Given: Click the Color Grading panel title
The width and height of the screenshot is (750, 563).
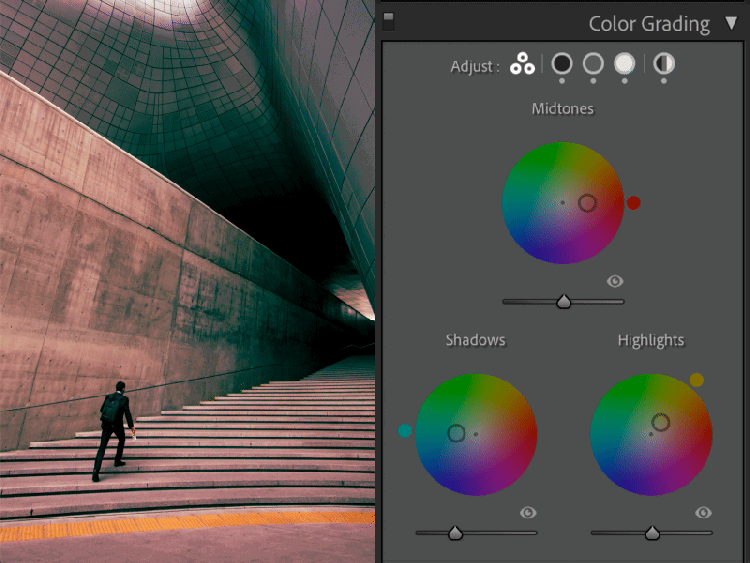Looking at the screenshot, I should [x=649, y=24].
